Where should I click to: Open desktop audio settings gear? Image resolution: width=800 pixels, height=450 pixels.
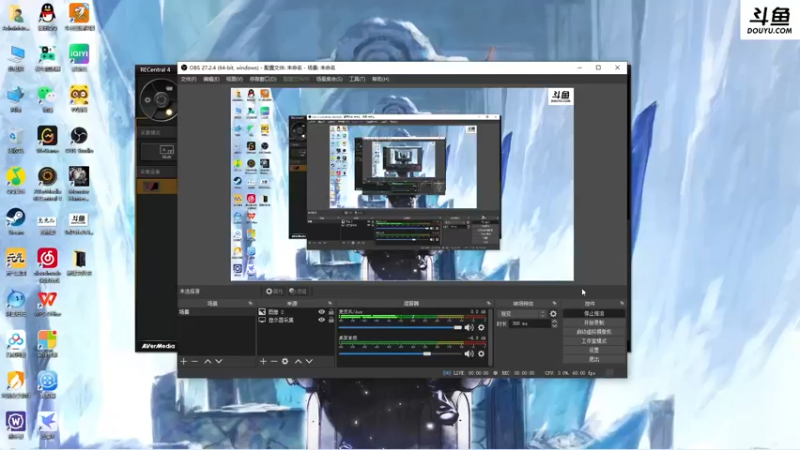pyautogui.click(x=481, y=354)
